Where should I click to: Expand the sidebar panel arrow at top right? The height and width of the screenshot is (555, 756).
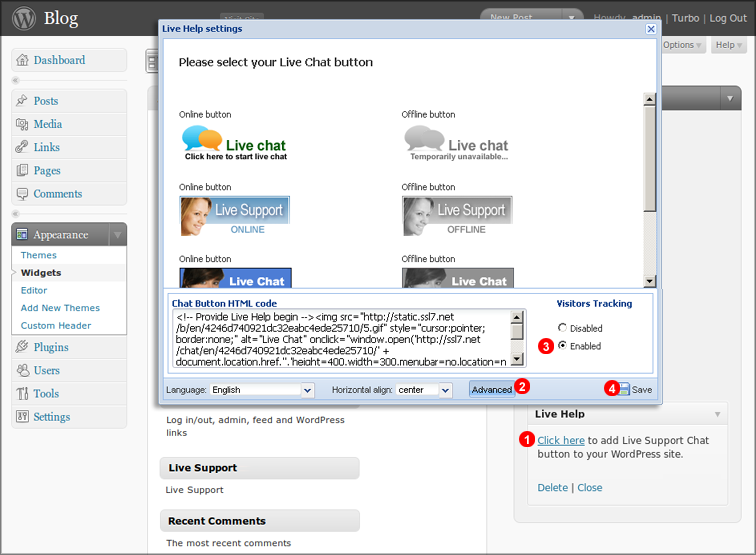tap(730, 98)
